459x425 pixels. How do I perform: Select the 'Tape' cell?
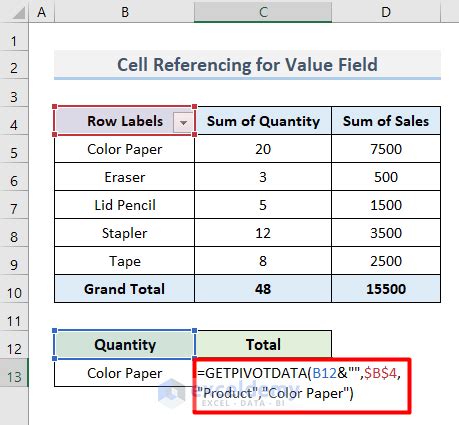(x=125, y=261)
